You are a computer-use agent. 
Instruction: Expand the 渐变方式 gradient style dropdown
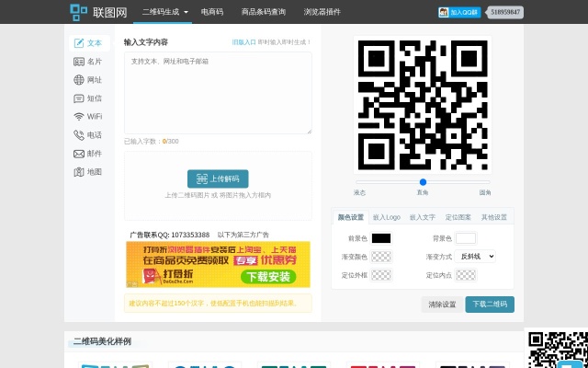click(x=477, y=257)
